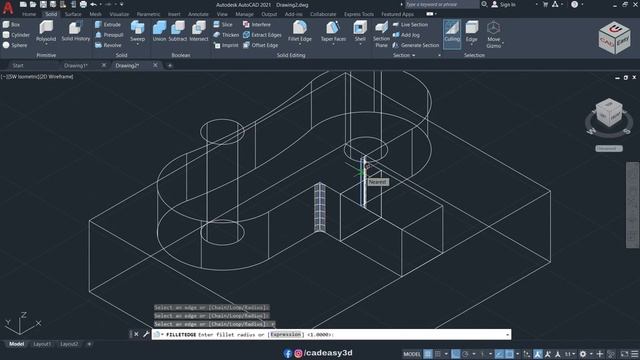The image size is (640, 360).
Task: Open the status bar customization menu
Action: 635,354
